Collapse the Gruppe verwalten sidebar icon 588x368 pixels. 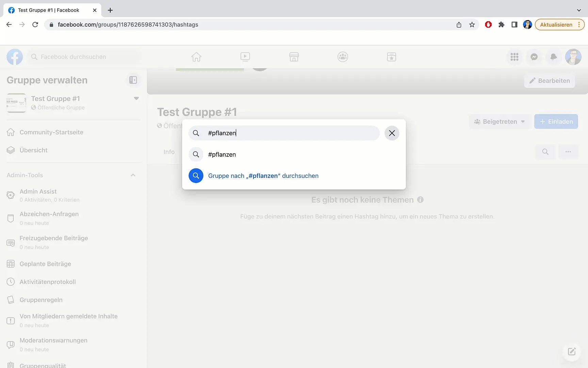(x=133, y=80)
